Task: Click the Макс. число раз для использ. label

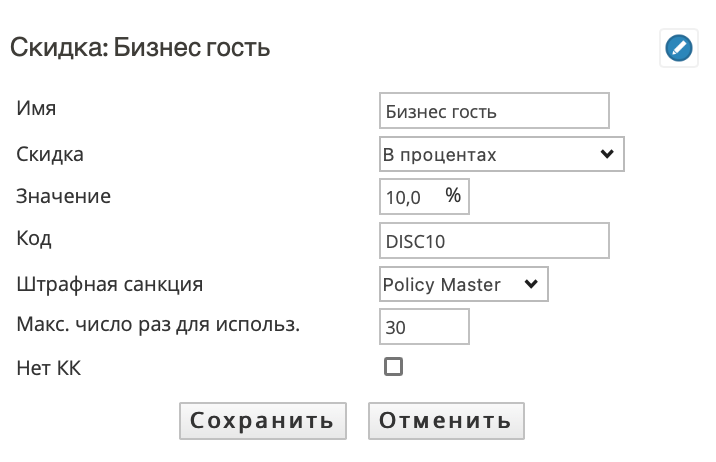Action: [158, 325]
